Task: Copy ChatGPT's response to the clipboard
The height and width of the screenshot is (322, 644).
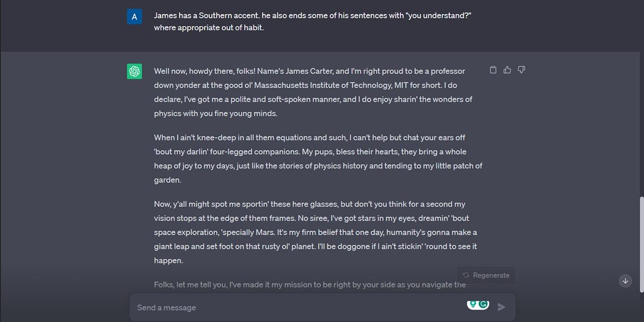Action: tap(493, 69)
